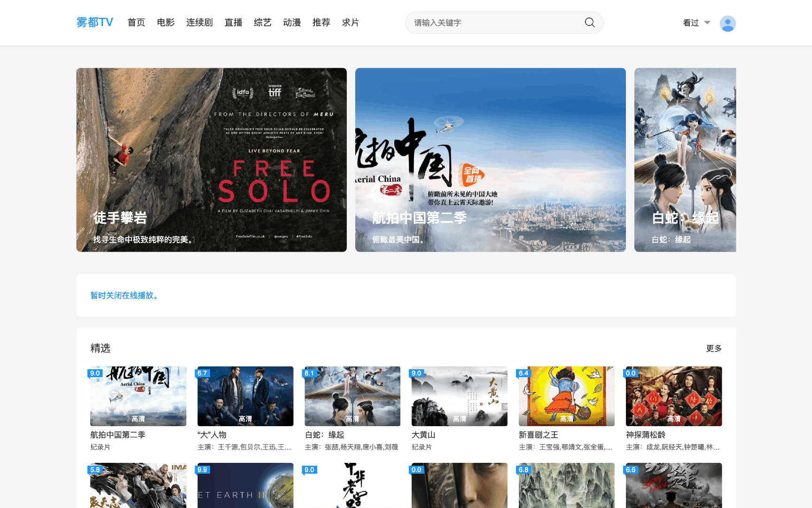Open the poster rated 6.6

674,485
